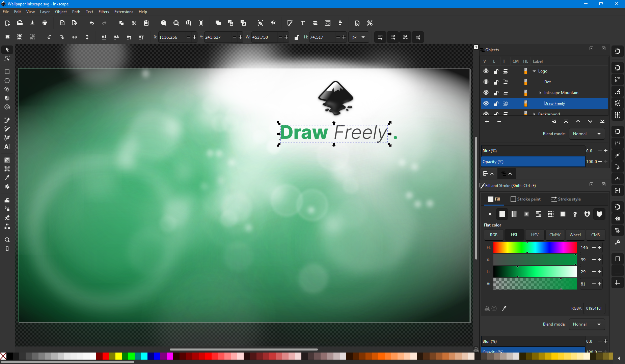
Task: Open Text and Font dialog icon
Action: coord(303,23)
